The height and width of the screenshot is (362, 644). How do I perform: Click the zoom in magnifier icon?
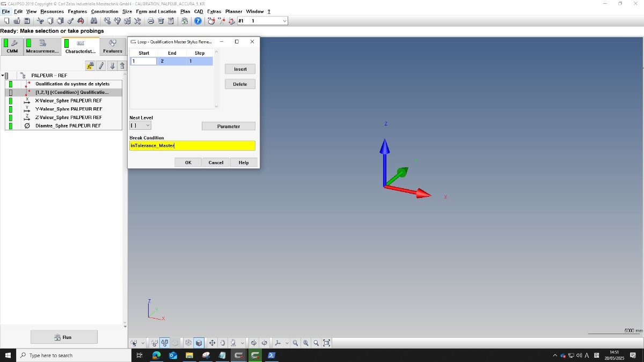(305, 343)
